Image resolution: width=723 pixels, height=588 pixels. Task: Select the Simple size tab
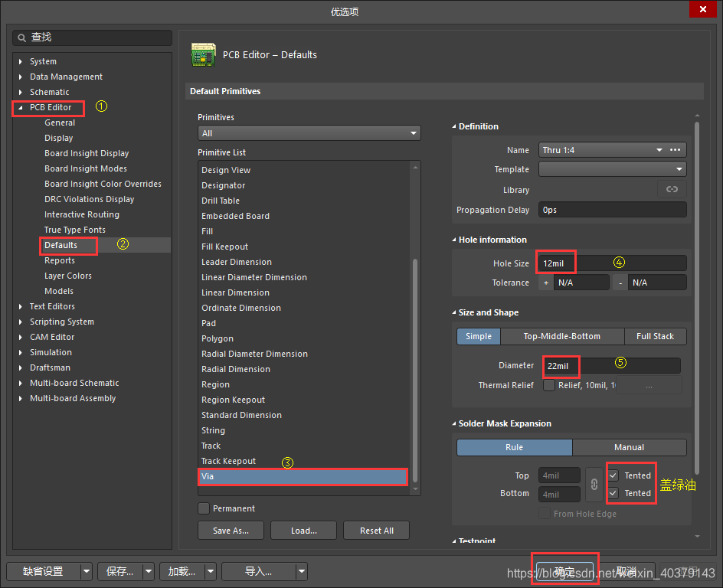tap(479, 336)
